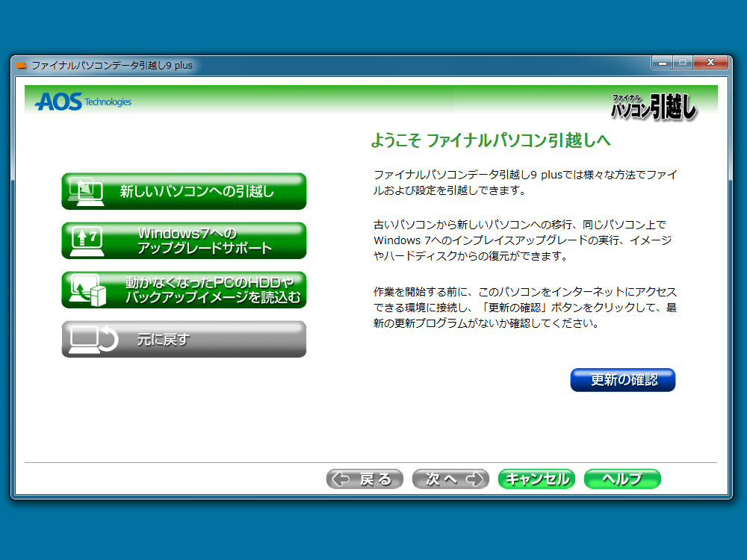Click the window title ファイナルパソコンデータ引越し9 plus

click(112, 65)
